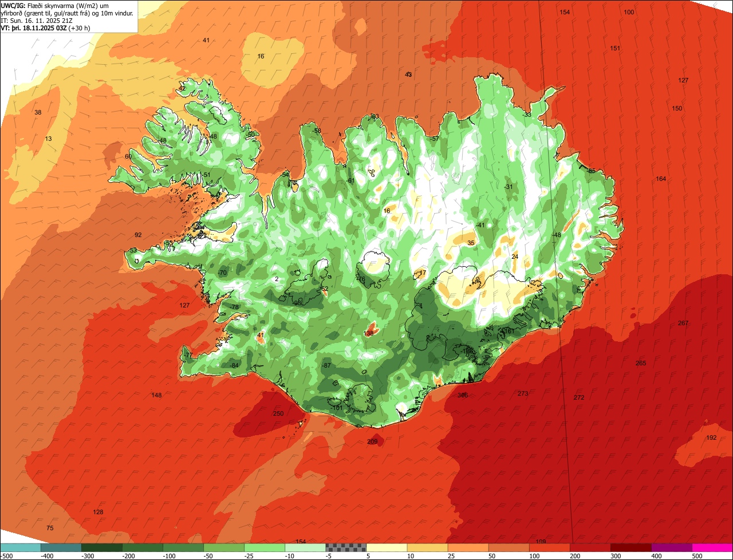Click the flux value 209 south of Iceland
Image resolution: width=733 pixels, height=560 pixels.
point(372,441)
